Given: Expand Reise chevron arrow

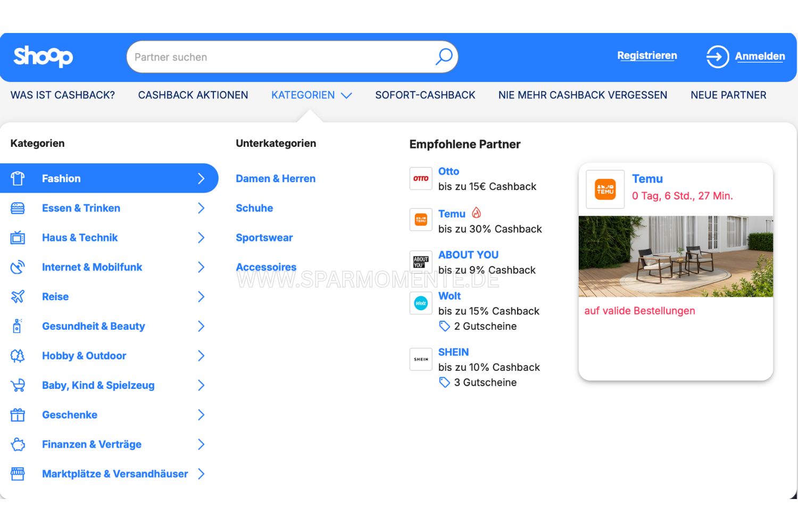Looking at the screenshot, I should (x=201, y=296).
